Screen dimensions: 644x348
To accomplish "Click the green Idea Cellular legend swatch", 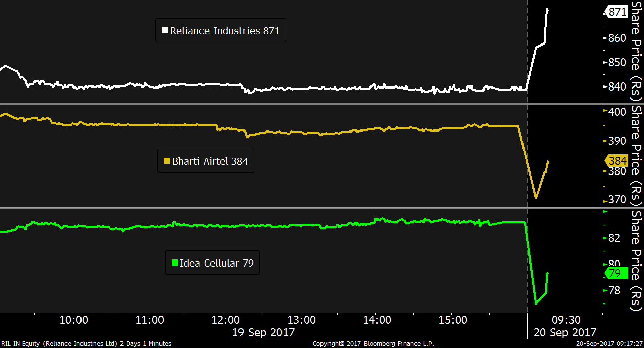I will (175, 263).
